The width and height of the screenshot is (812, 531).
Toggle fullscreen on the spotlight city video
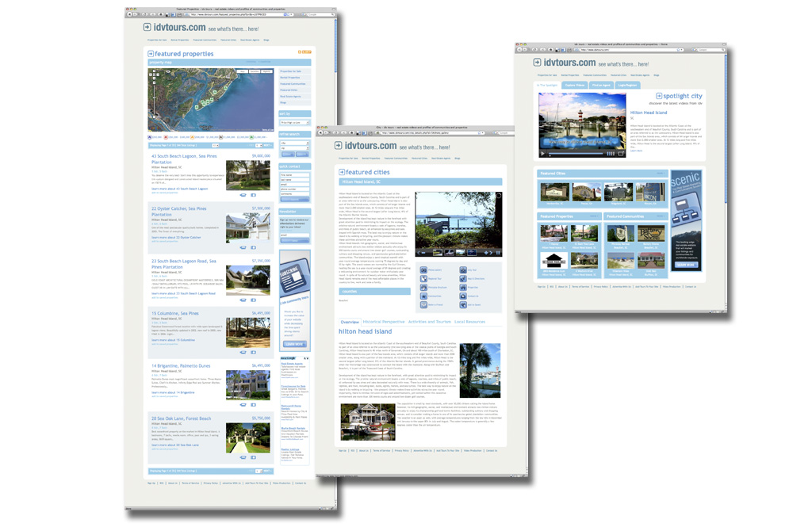tap(620, 154)
